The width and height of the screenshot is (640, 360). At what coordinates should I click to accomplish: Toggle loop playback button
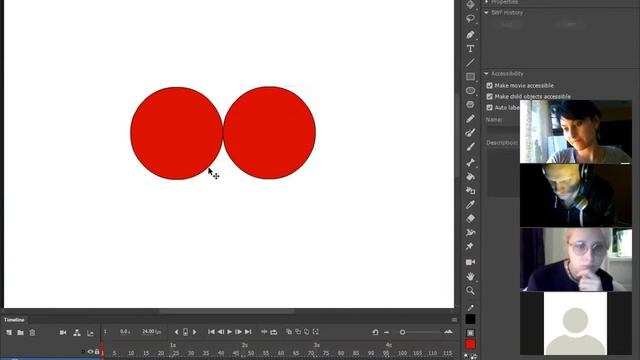click(x=273, y=332)
